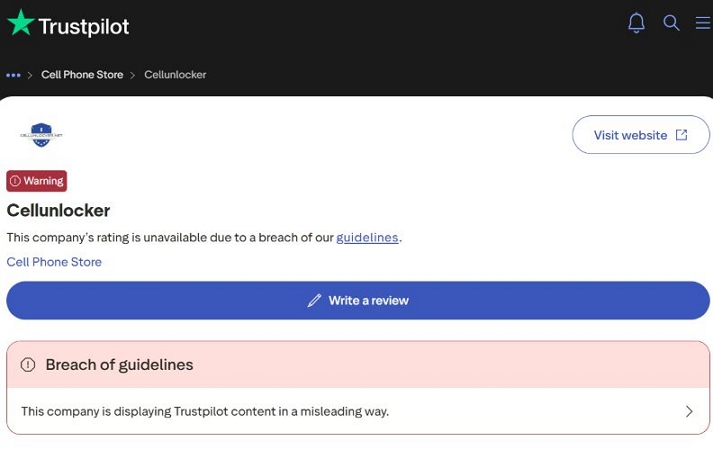Select the Cellunlocker breadcrumb item
The image size is (713, 450).
(175, 75)
